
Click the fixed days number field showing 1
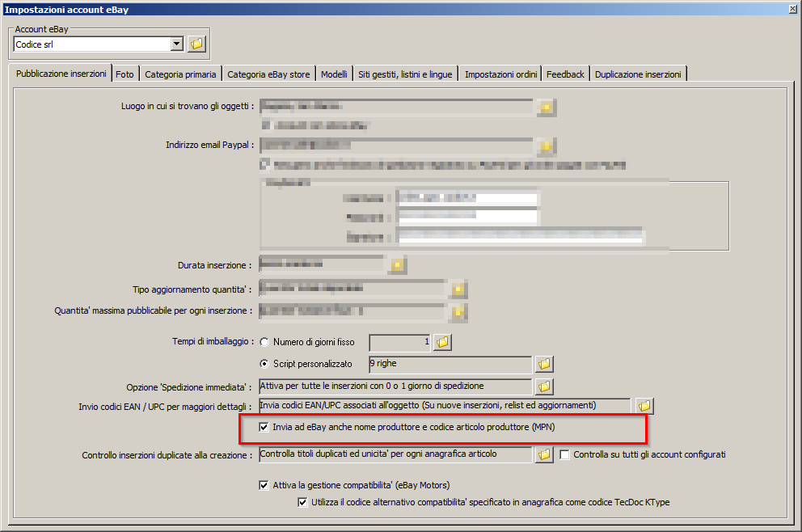pyautogui.click(x=400, y=342)
